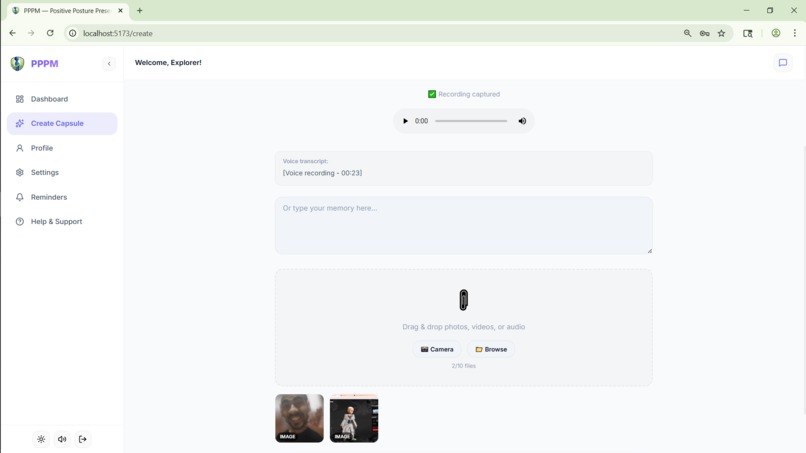Click the browser back arrow
The image size is (806, 453).
pyautogui.click(x=13, y=33)
